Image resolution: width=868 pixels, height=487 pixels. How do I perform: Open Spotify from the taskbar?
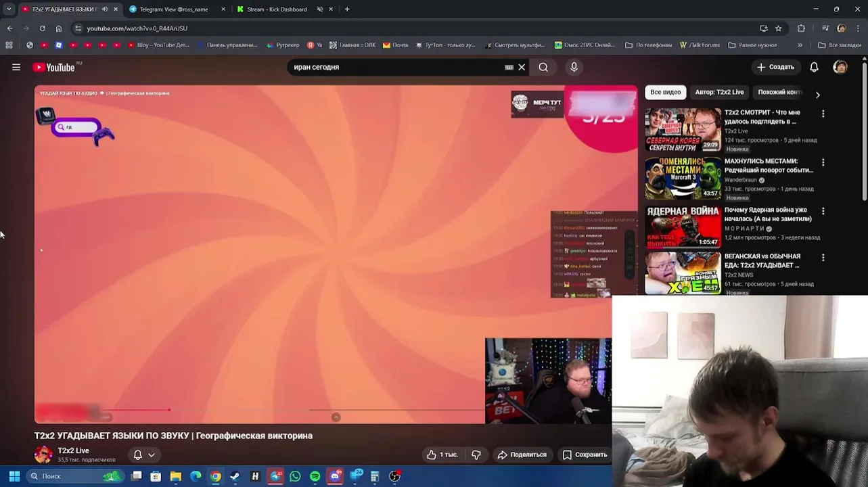pos(315,476)
